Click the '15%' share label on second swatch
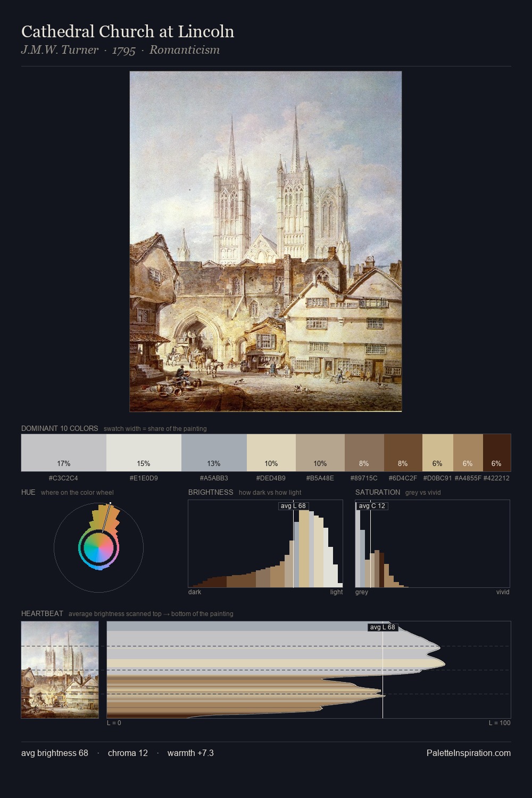532x798 pixels. point(144,463)
